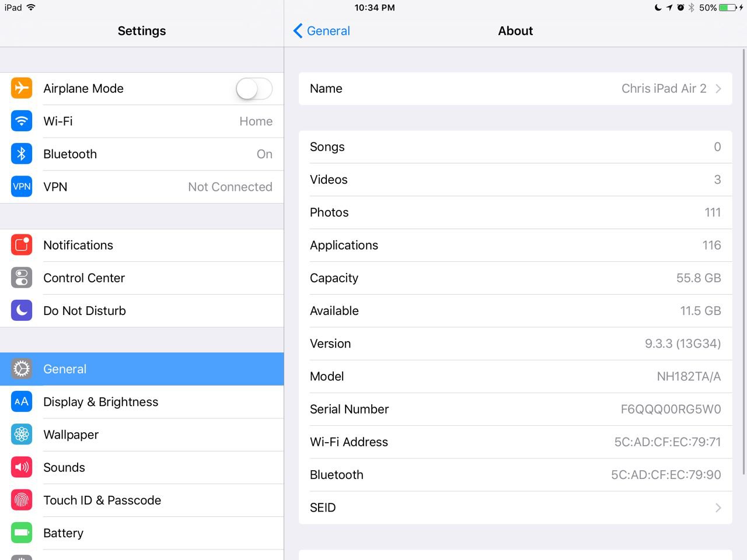Tap the Wallpaper flower icon
Image resolution: width=747 pixels, height=560 pixels.
tap(22, 435)
